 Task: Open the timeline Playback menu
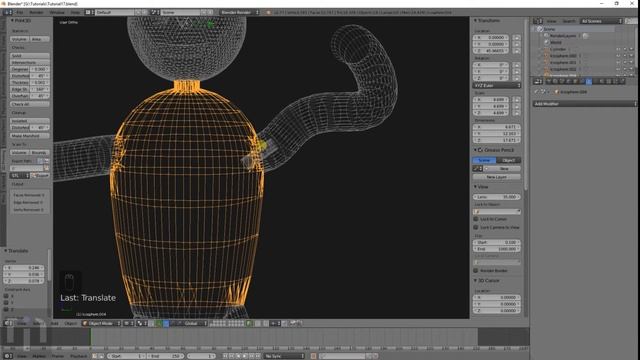(x=79, y=356)
